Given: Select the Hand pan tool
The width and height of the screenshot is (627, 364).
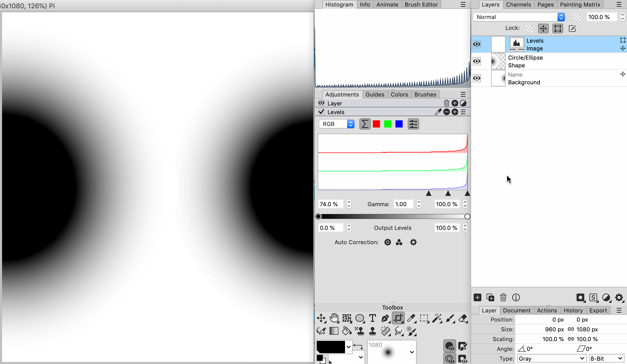Looking at the screenshot, I should coord(334,318).
